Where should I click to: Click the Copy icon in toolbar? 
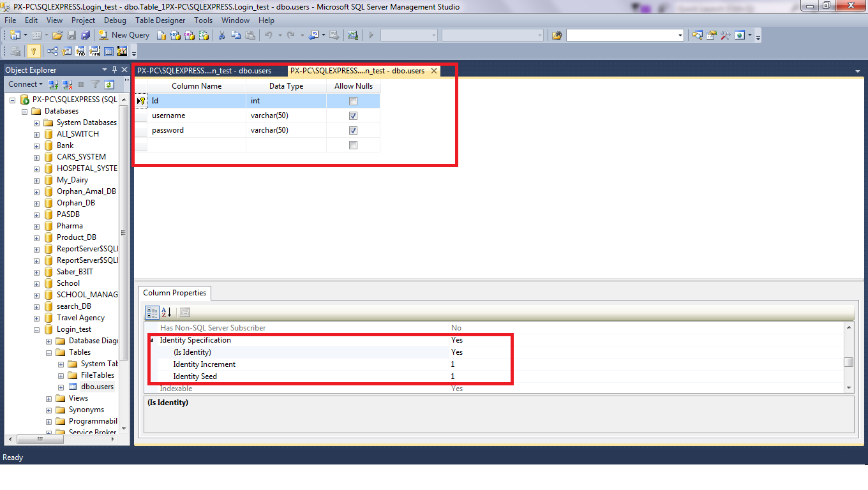pos(236,35)
